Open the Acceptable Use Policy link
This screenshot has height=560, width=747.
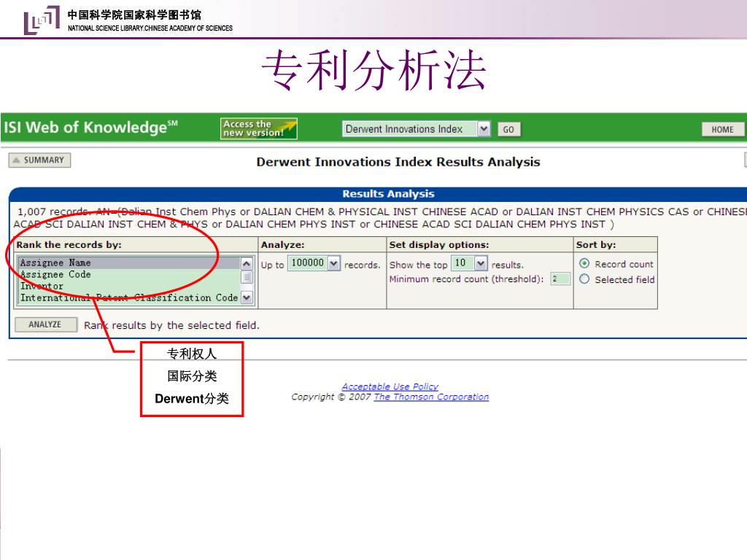[390, 386]
